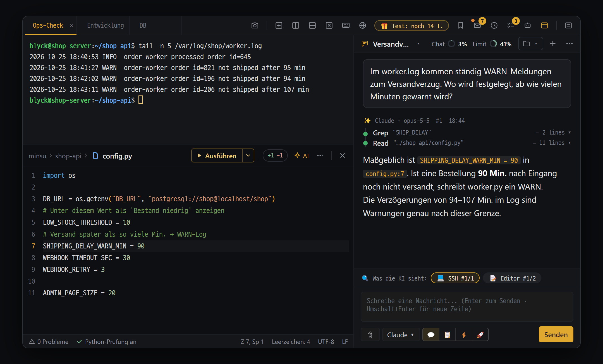Select the clipboard plan mode
Screen dimensions: 603x364
point(448,335)
